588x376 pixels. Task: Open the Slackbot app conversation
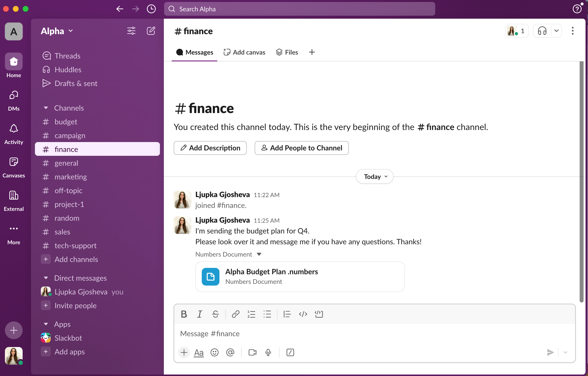click(97, 338)
